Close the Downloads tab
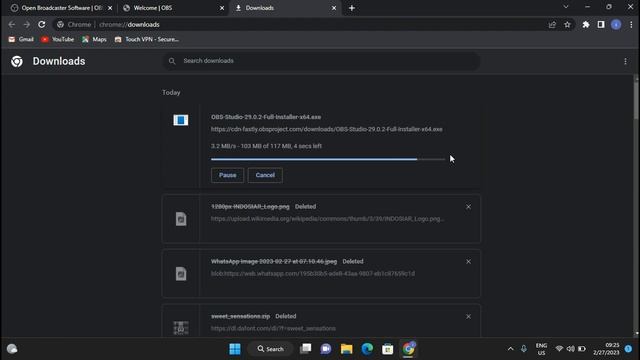Image resolution: width=640 pixels, height=360 pixels. tap(334, 8)
